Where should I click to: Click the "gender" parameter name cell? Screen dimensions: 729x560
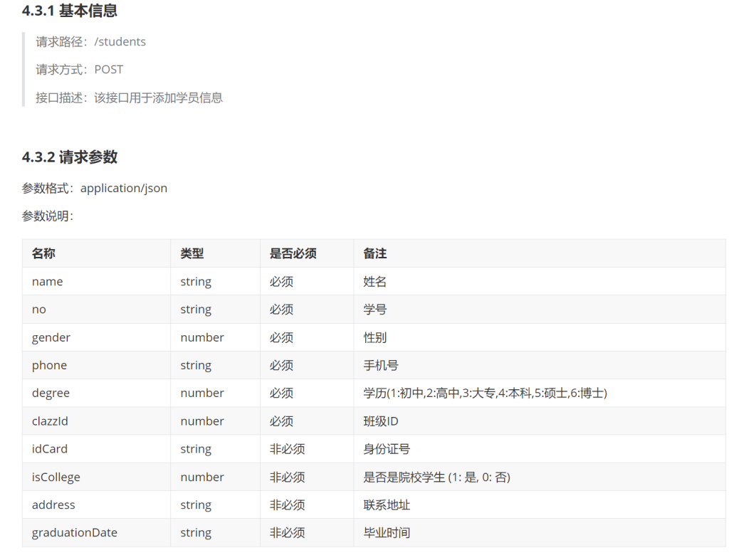51,337
